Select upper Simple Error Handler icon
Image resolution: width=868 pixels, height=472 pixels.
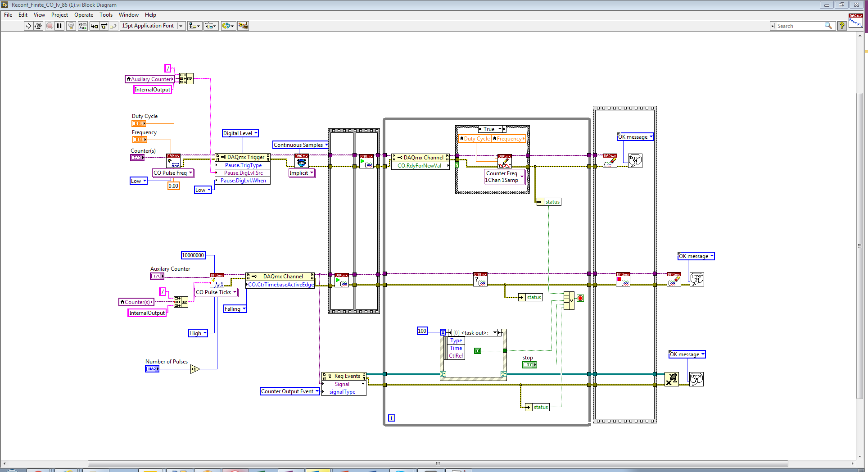coord(635,161)
